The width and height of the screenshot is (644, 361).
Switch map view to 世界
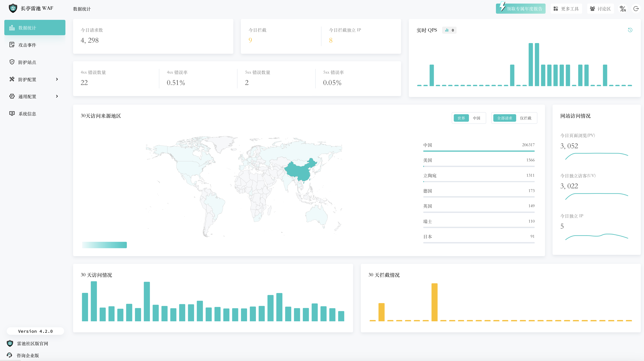(461, 118)
